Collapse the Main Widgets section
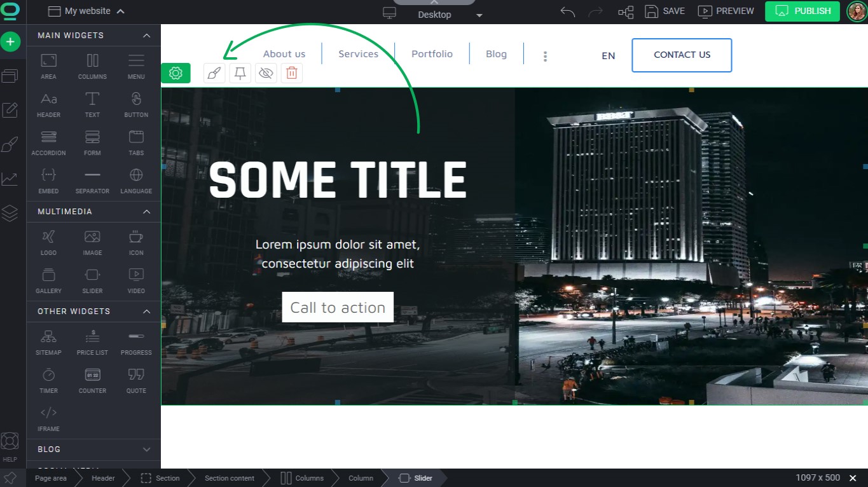 (146, 36)
